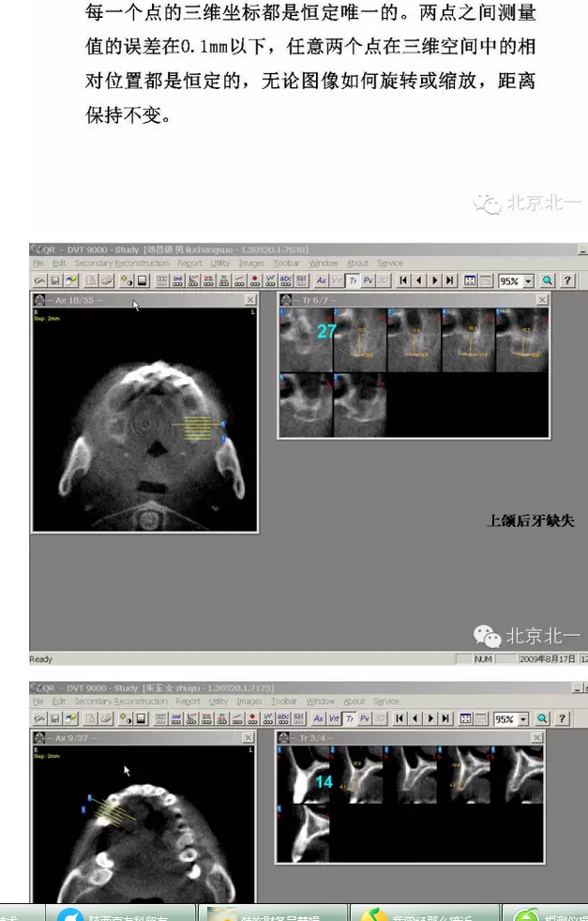Toggle the Pv panoramic view in the liuchangsuo study
588x921 pixels.
tap(368, 280)
